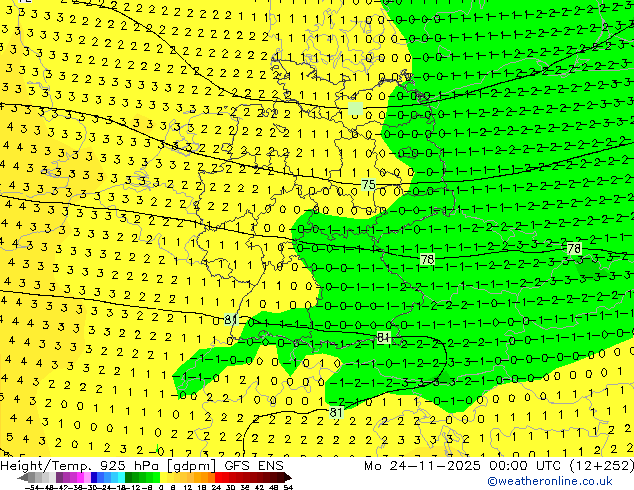This screenshot has width=634, height=490.
Task: Click the '75' contour height label
Action: pyautogui.click(x=368, y=184)
